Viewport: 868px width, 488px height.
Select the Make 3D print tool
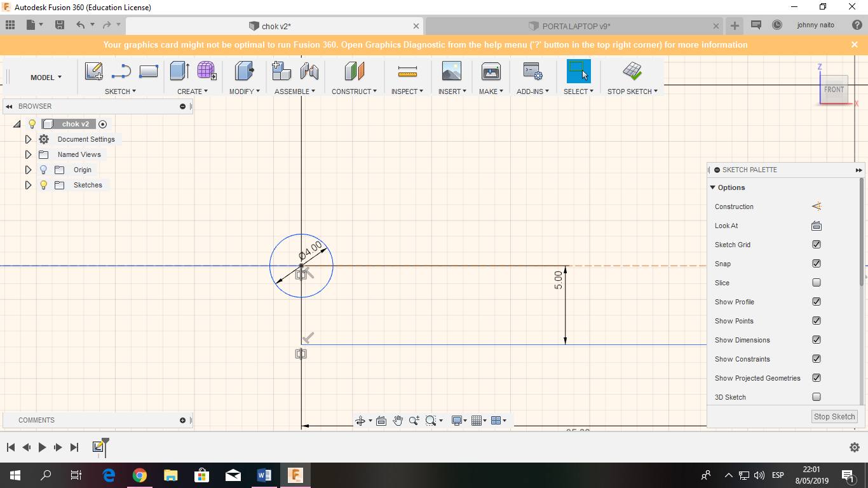point(491,71)
